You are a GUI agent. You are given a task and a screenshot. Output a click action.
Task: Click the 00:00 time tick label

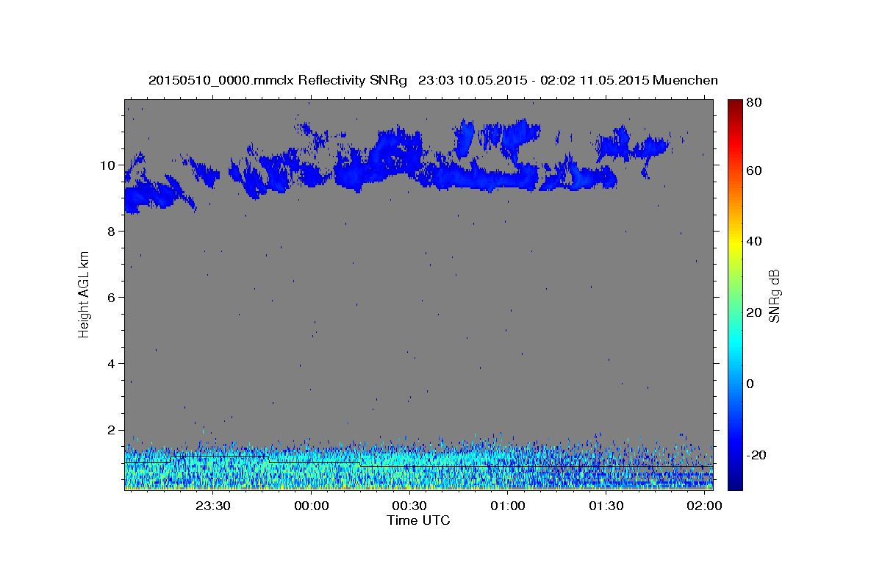[x=311, y=506]
